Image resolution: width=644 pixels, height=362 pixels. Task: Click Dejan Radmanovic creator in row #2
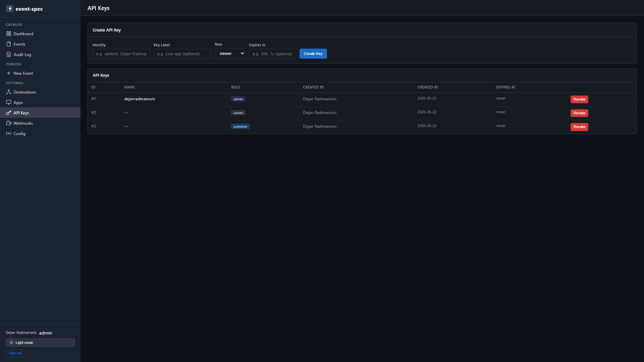click(x=320, y=113)
